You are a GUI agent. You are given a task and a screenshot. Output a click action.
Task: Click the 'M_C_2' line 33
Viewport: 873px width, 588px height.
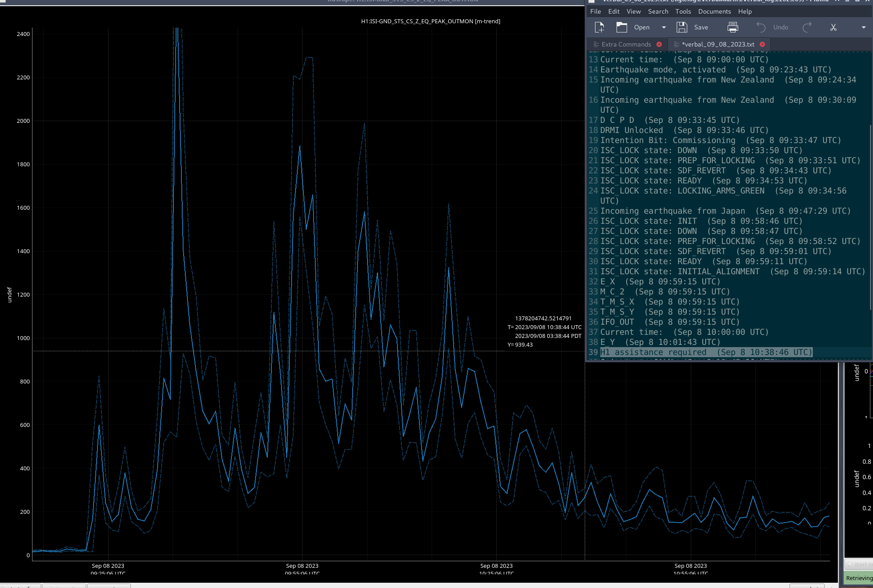pos(665,292)
